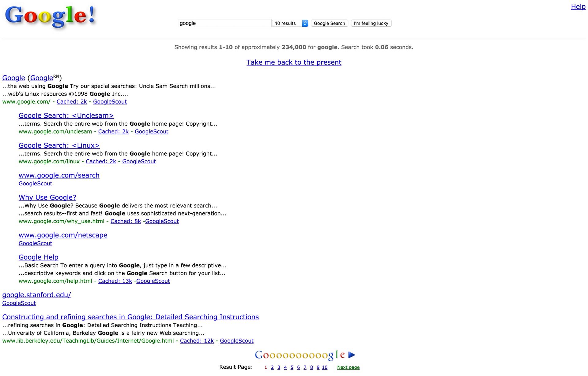588x376 pixels.
Task: Open Why Use Google? result
Action: [47, 197]
